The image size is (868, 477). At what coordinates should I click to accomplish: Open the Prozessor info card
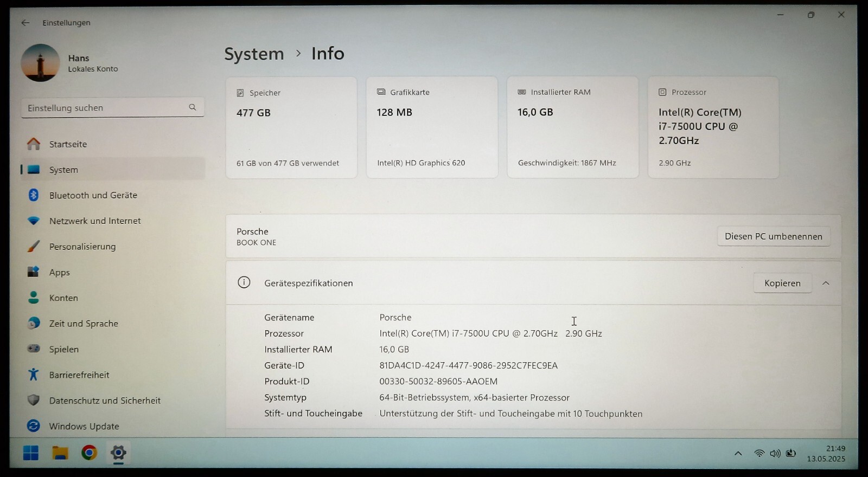(x=713, y=127)
